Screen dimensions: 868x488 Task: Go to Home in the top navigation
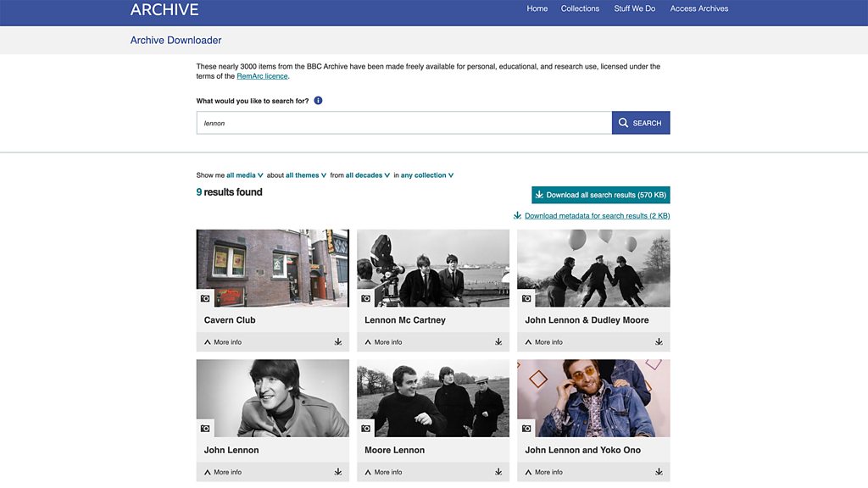tap(537, 8)
